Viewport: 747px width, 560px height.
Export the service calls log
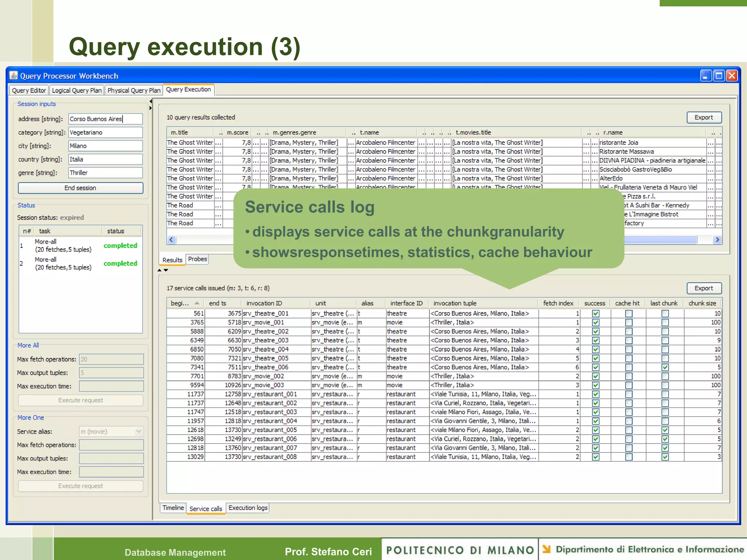pyautogui.click(x=704, y=288)
